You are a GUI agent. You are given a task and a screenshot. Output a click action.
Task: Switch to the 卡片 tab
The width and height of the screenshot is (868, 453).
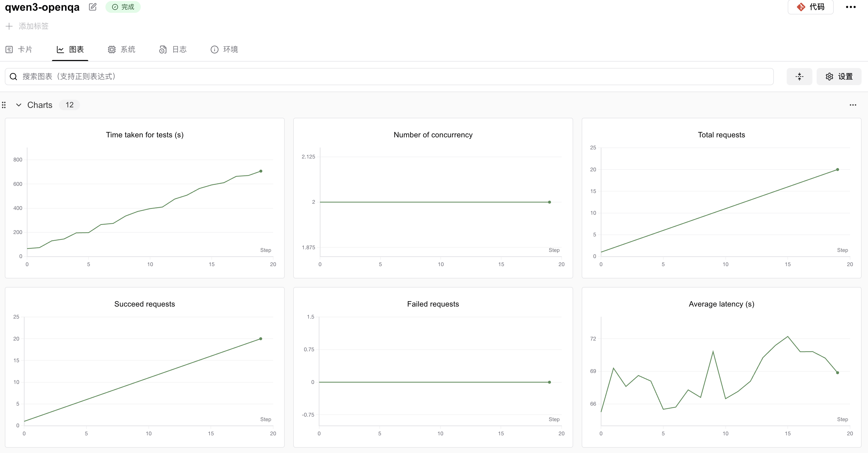point(19,50)
